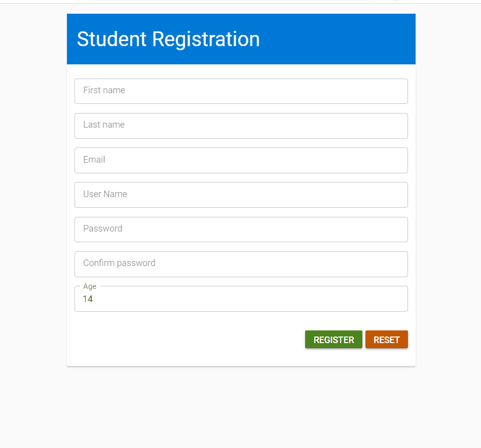Click the Student Registration heading text
This screenshot has width=481, height=448.
click(168, 40)
